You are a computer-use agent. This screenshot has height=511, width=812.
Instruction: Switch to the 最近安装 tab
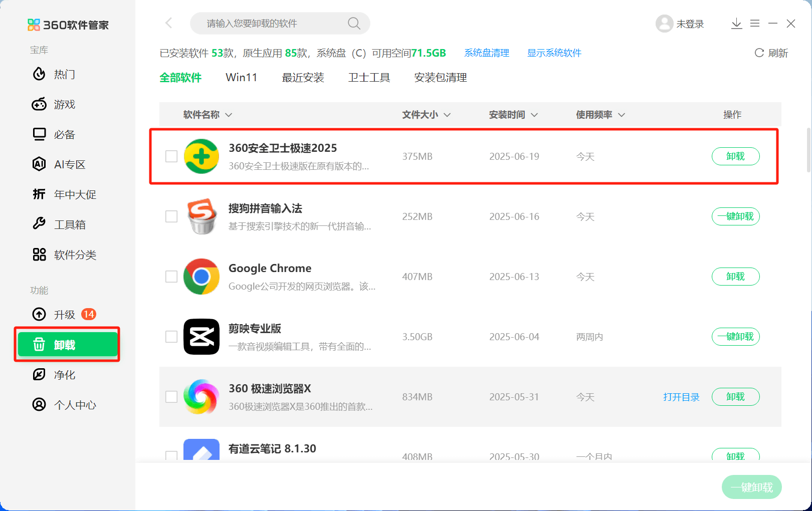tap(303, 78)
